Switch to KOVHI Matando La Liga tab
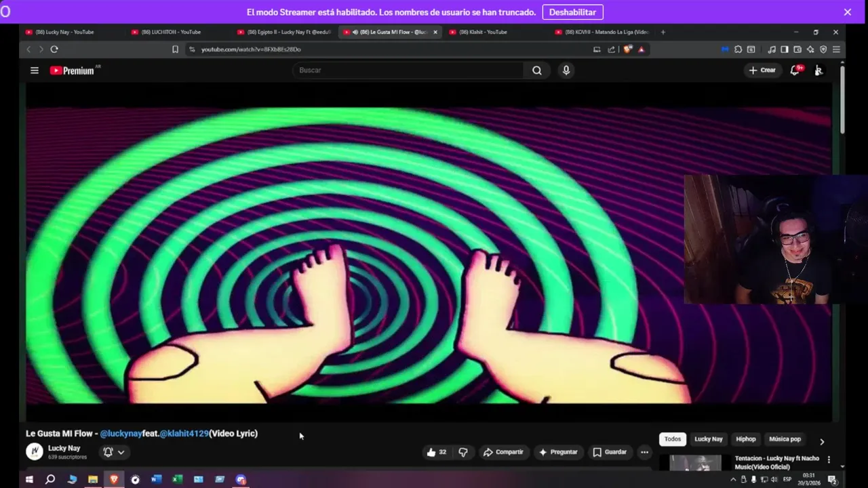Viewport: 868px width, 488px height. pos(603,32)
